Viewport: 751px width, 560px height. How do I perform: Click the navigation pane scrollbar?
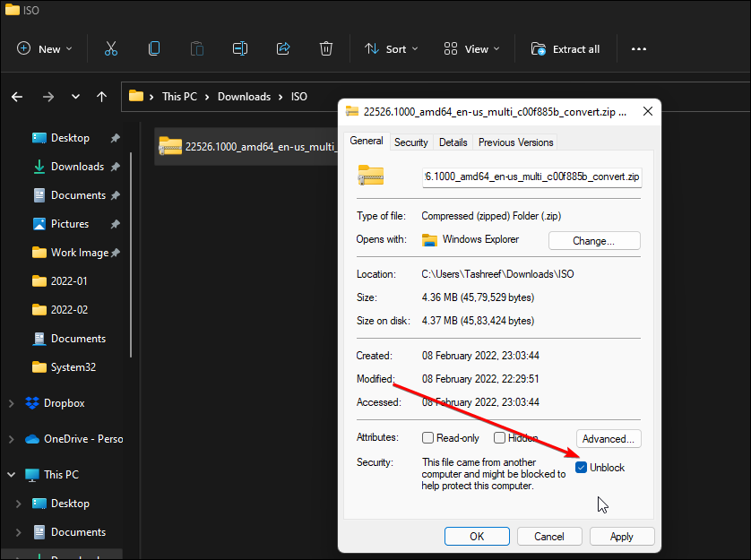pyautogui.click(x=130, y=254)
